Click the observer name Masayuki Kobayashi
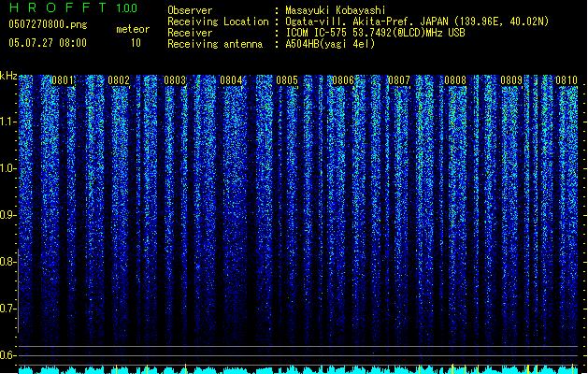This screenshot has height=374, width=588. [x=336, y=10]
